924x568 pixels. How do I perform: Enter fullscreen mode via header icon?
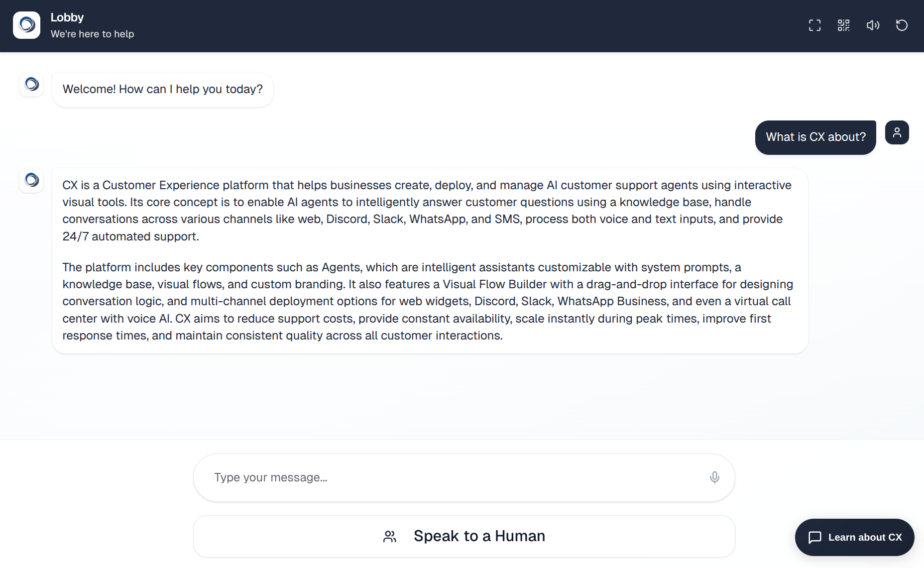(814, 25)
